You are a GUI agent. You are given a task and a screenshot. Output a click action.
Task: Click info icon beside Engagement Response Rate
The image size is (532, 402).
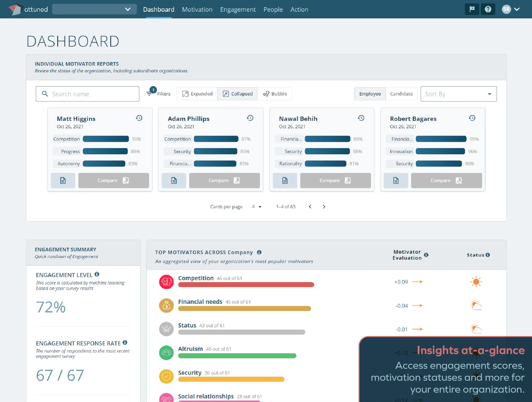125,343
